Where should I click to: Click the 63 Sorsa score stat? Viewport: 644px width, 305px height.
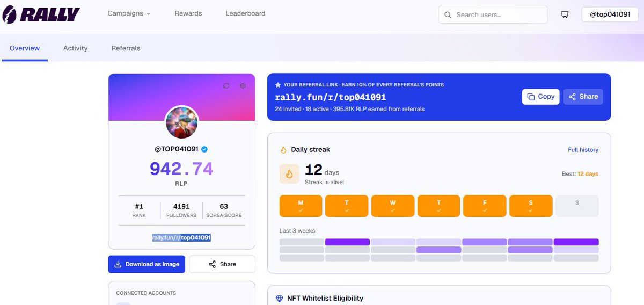tap(224, 210)
